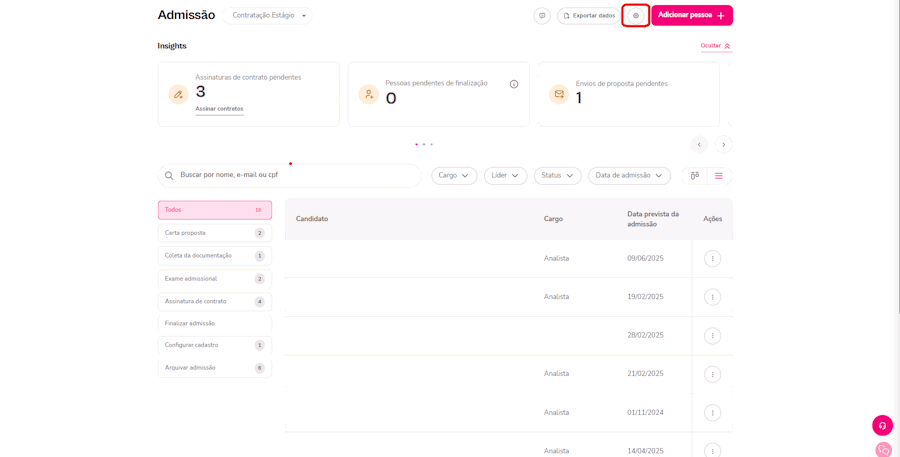The image size is (900, 457).
Task: Open the headset support button
Action: (882, 425)
